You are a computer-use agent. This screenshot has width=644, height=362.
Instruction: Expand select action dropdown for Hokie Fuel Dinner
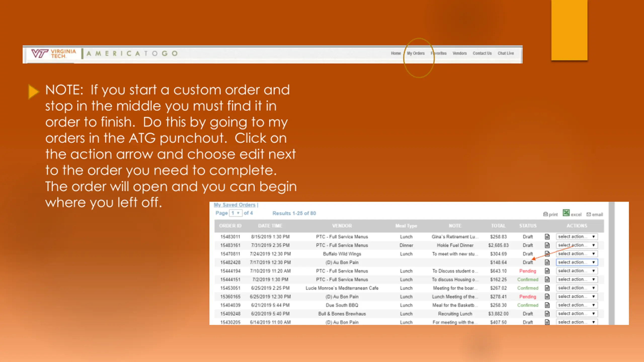pos(577,245)
